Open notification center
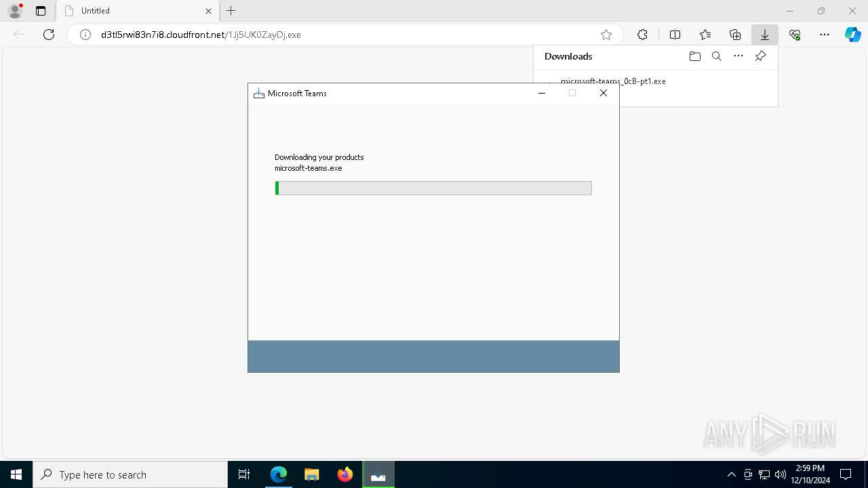This screenshot has width=868, height=488. [846, 474]
